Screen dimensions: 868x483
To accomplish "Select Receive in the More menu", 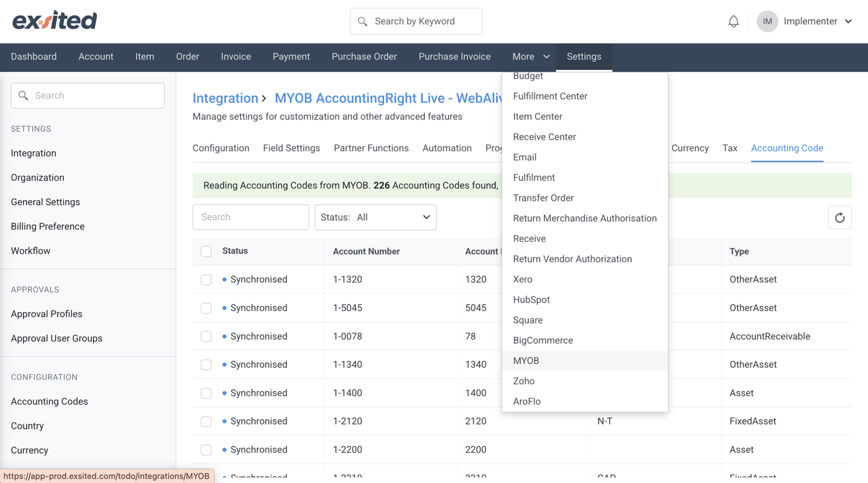I will (x=585, y=239).
